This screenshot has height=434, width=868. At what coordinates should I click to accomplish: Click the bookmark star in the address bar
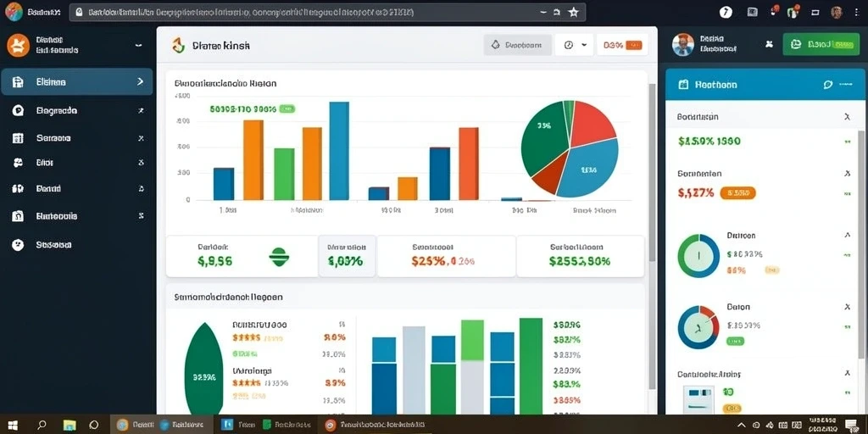[x=574, y=12]
